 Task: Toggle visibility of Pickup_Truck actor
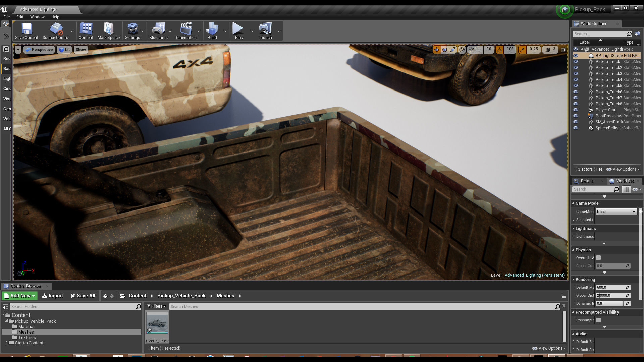[576, 62]
